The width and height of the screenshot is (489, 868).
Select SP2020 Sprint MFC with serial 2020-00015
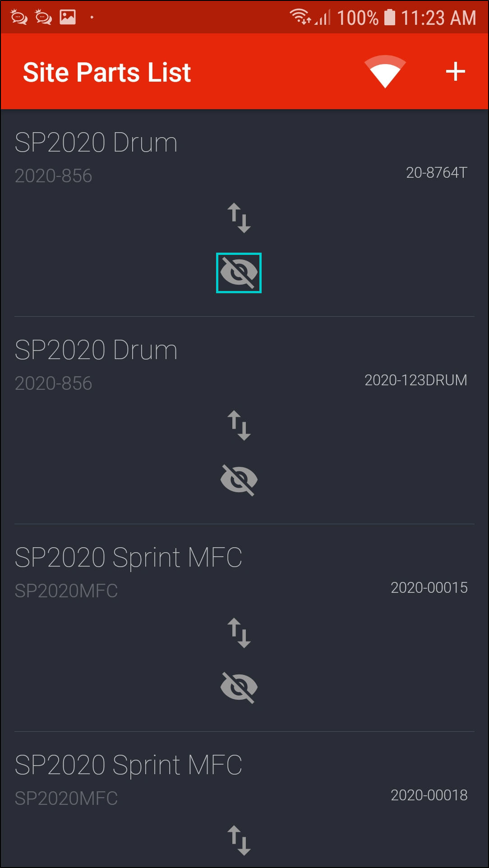click(128, 558)
